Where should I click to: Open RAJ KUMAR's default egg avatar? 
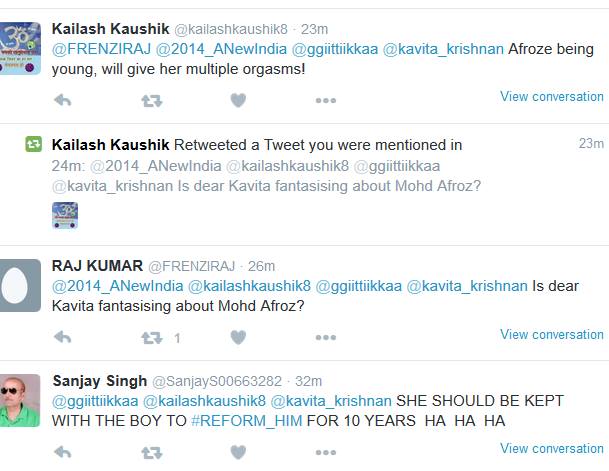(20, 284)
